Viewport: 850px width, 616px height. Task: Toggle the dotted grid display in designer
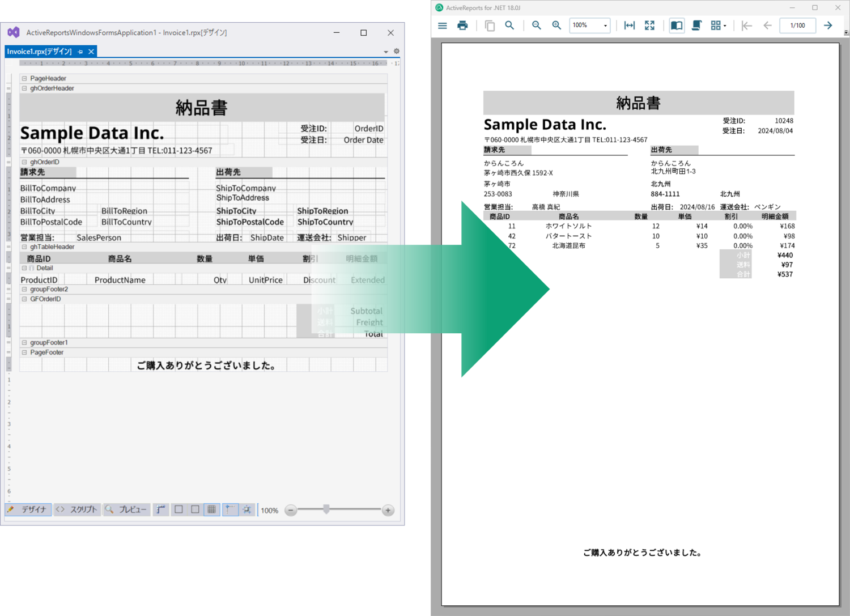click(195, 509)
